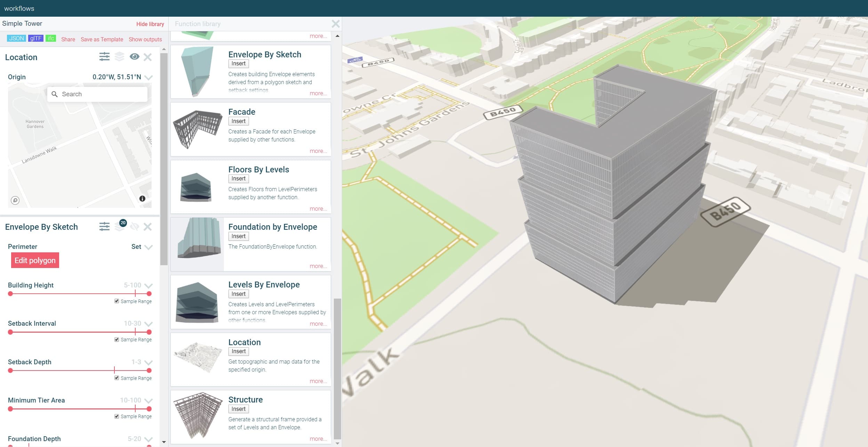Toggle Location visibility eye icon
The width and height of the screenshot is (868, 447).
(x=134, y=57)
